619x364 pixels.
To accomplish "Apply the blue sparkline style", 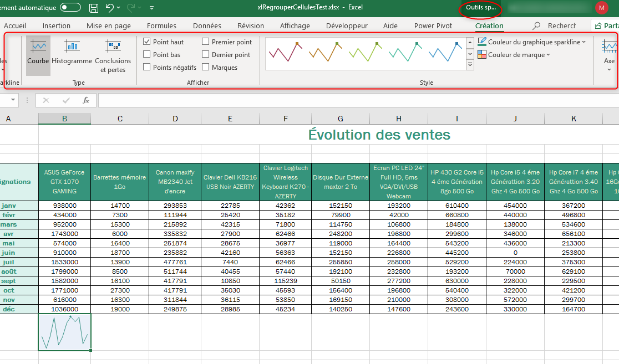I will point(445,52).
